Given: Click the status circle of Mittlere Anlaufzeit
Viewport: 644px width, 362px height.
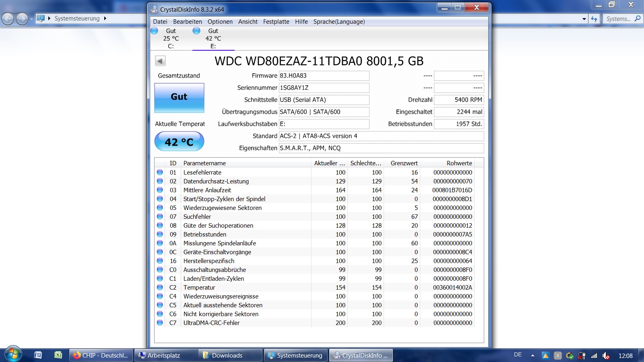Looking at the screenshot, I should [x=160, y=190].
